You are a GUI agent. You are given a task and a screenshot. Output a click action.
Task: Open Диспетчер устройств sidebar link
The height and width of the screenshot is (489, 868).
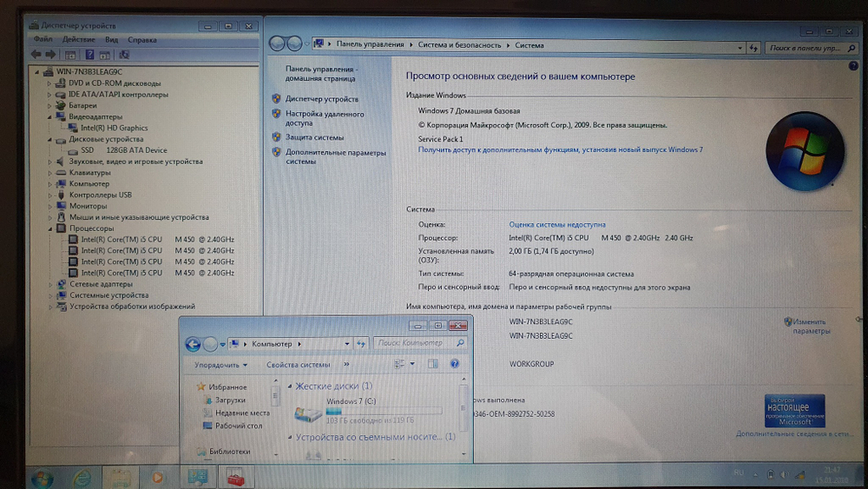point(322,99)
